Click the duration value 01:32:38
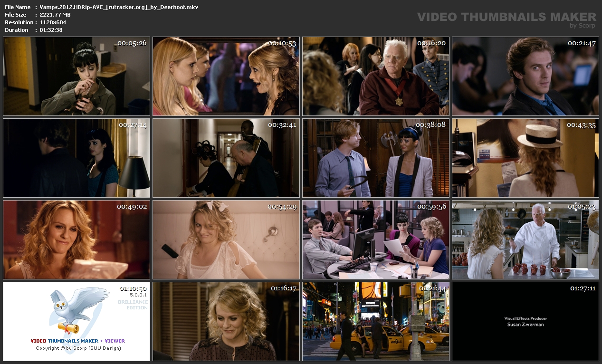 pyautogui.click(x=51, y=30)
